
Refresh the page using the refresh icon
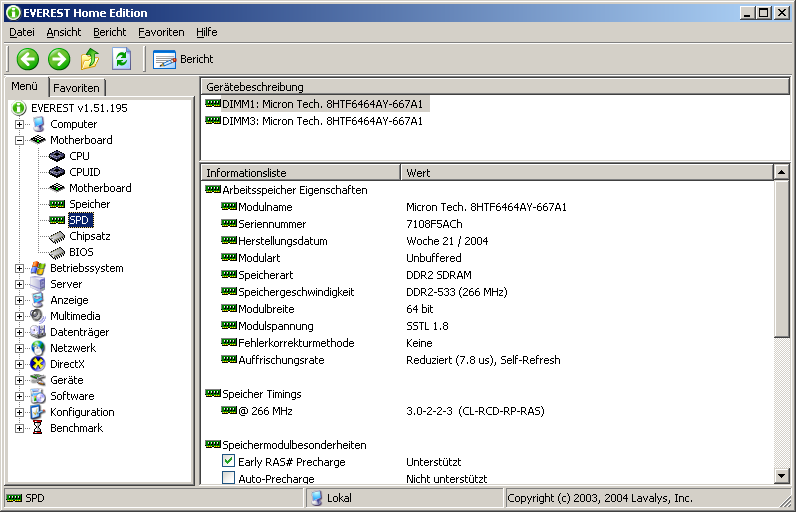pyautogui.click(x=121, y=59)
